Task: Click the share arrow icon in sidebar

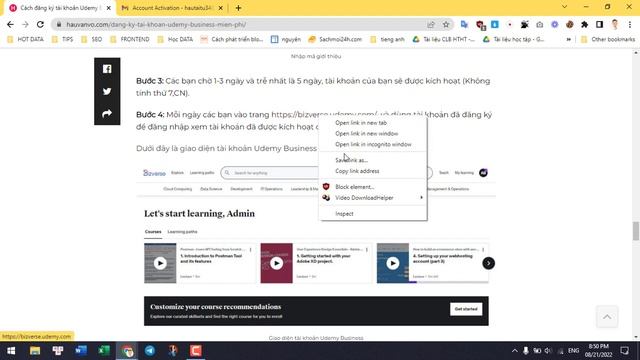Action: [107, 113]
